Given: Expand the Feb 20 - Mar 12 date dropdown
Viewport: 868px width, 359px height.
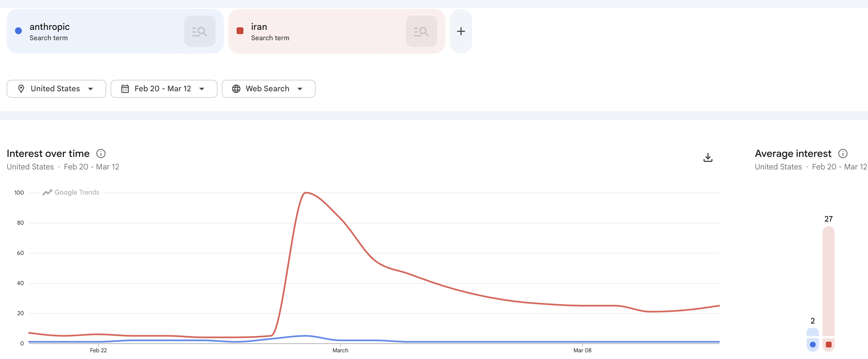Looking at the screenshot, I should pos(164,89).
